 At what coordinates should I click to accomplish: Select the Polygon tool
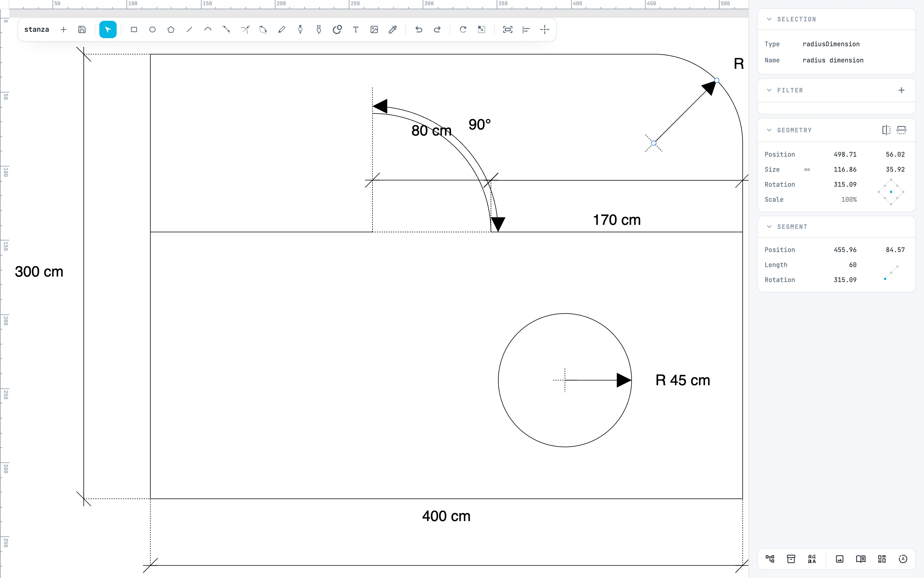[171, 29]
